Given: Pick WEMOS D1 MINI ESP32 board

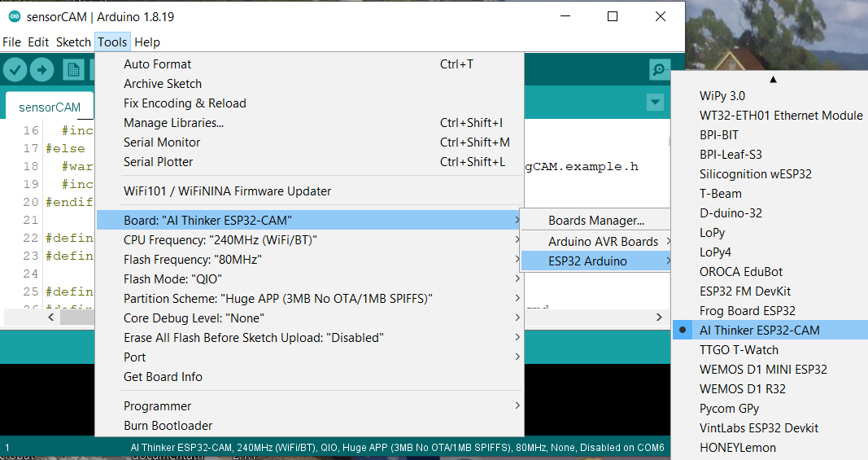Looking at the screenshot, I should (x=763, y=370).
